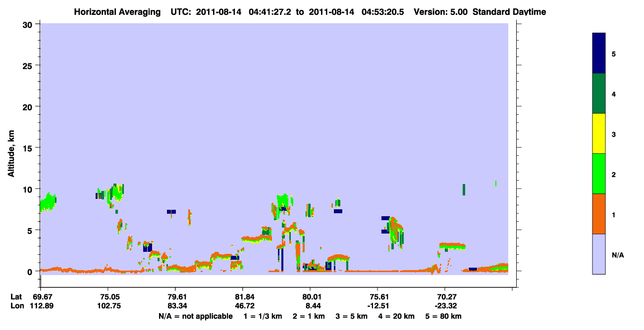Image resolution: width=644 pixels, height=330 pixels.
Task: Click the isolated dark green bar at 10 km
Action: (464, 189)
